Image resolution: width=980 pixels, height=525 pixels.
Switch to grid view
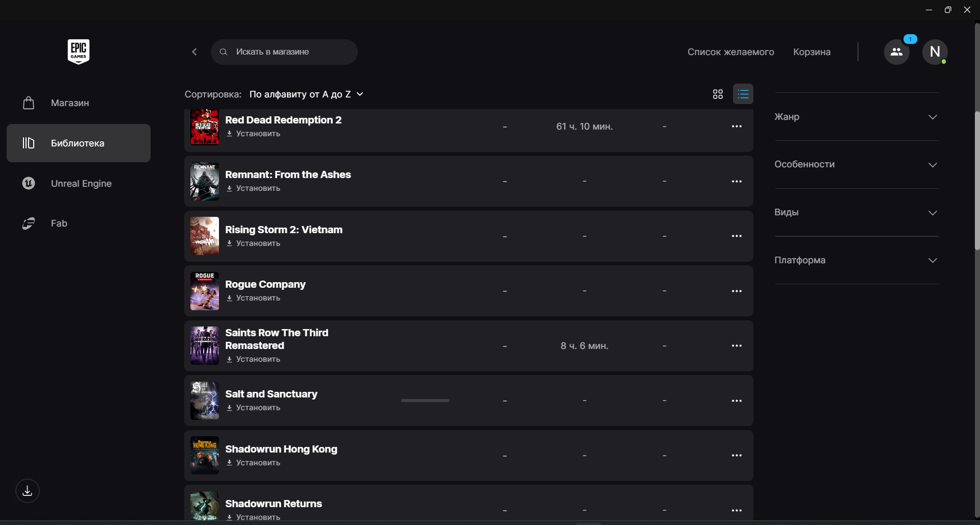tap(718, 94)
